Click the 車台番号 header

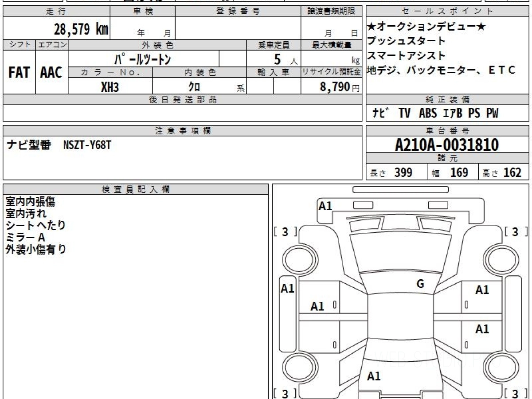click(448, 131)
